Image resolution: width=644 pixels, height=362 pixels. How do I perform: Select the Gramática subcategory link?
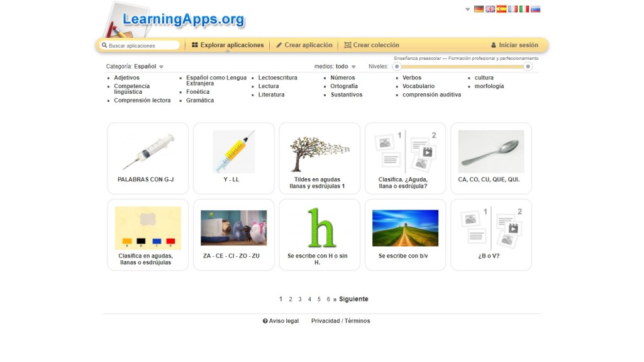click(x=200, y=100)
